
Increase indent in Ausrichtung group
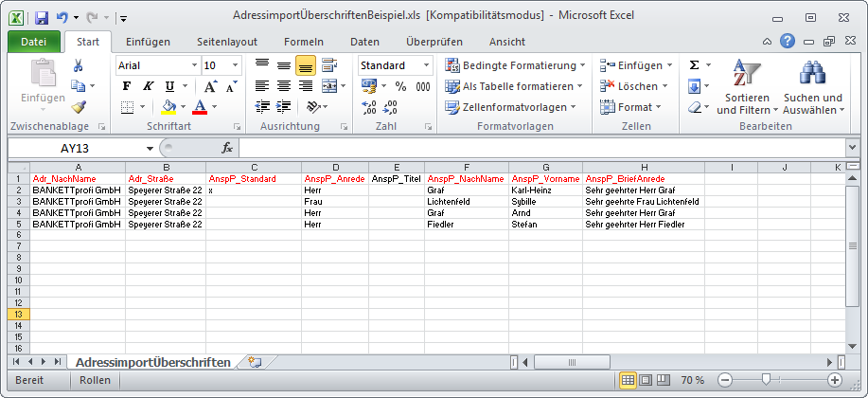284,106
